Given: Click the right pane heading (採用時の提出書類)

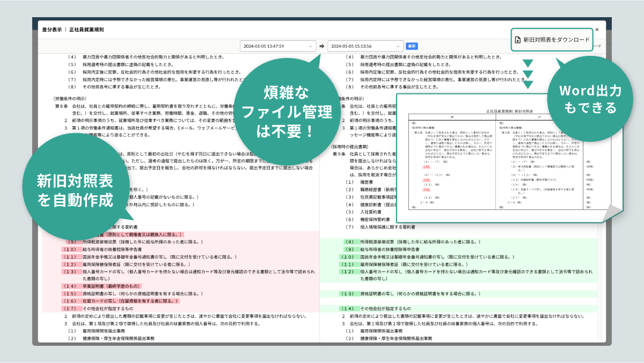Looking at the screenshot, I should [351, 146].
